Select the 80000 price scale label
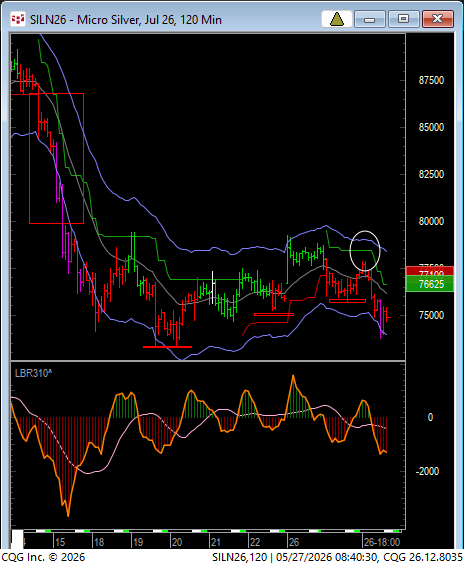This screenshot has width=464, height=565. 431,221
